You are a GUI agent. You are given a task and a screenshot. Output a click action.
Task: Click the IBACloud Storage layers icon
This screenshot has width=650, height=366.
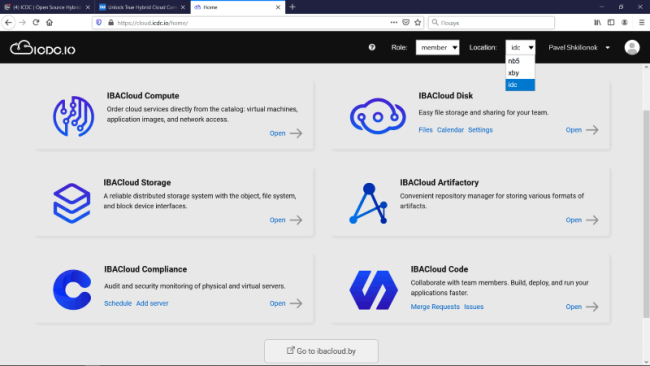click(x=72, y=203)
